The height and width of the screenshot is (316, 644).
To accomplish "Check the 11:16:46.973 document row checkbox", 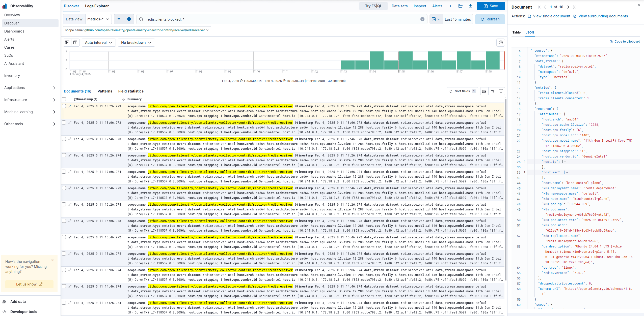I will [x=64, y=188].
